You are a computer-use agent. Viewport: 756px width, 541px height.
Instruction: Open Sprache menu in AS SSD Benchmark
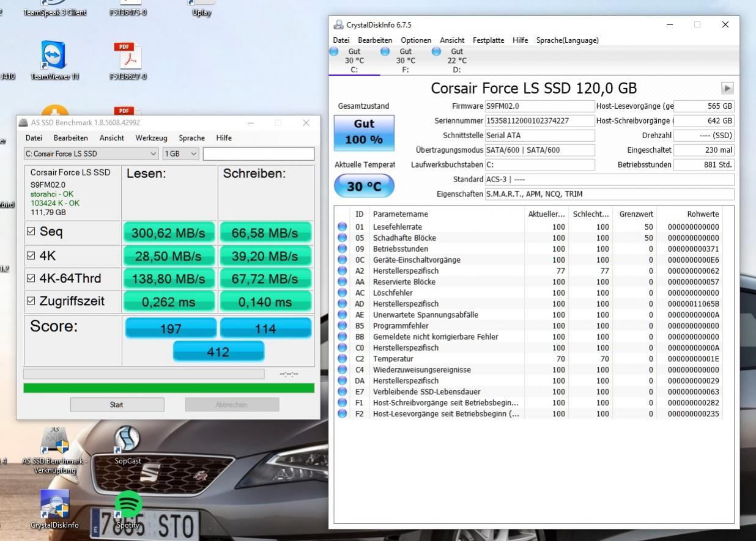click(x=191, y=138)
